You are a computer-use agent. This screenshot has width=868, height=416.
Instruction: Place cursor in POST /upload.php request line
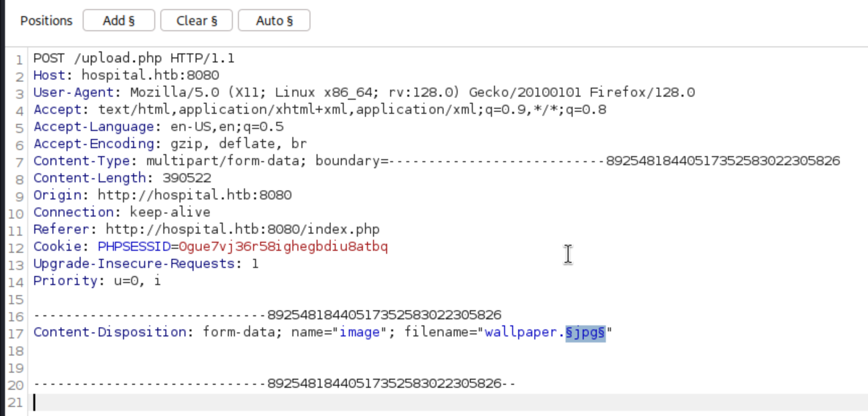pyautogui.click(x=134, y=58)
